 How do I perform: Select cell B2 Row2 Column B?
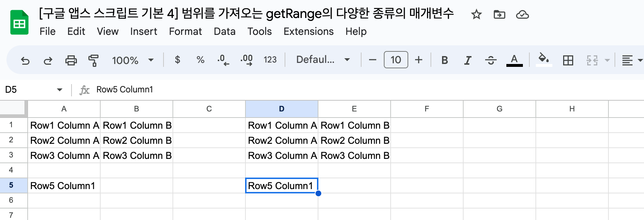(137, 140)
